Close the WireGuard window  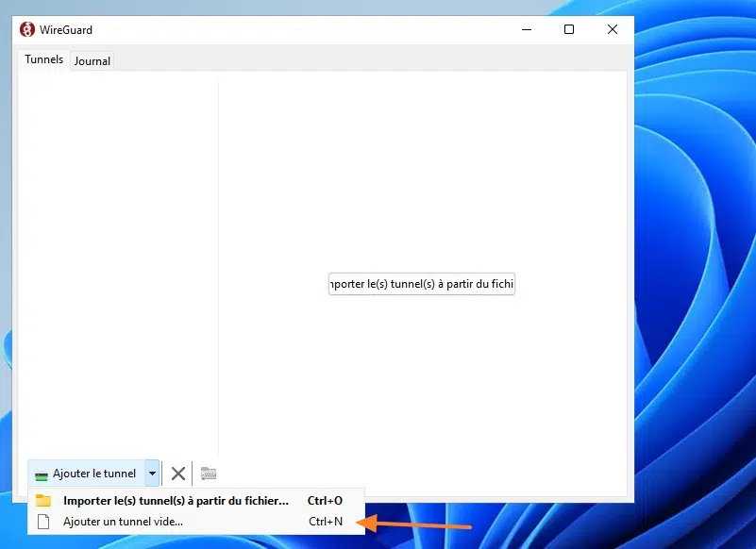pos(613,29)
